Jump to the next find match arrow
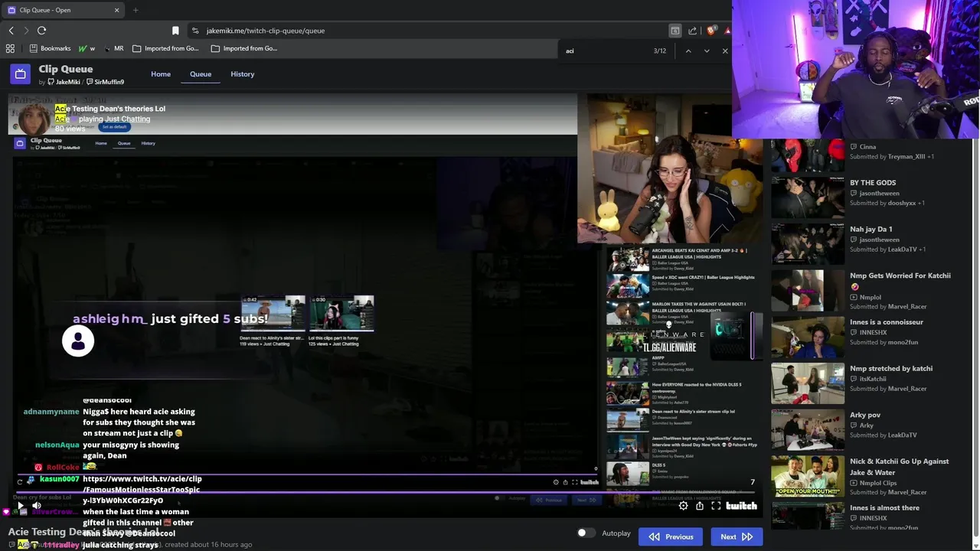Screen dimensions: 980x551 point(707,51)
